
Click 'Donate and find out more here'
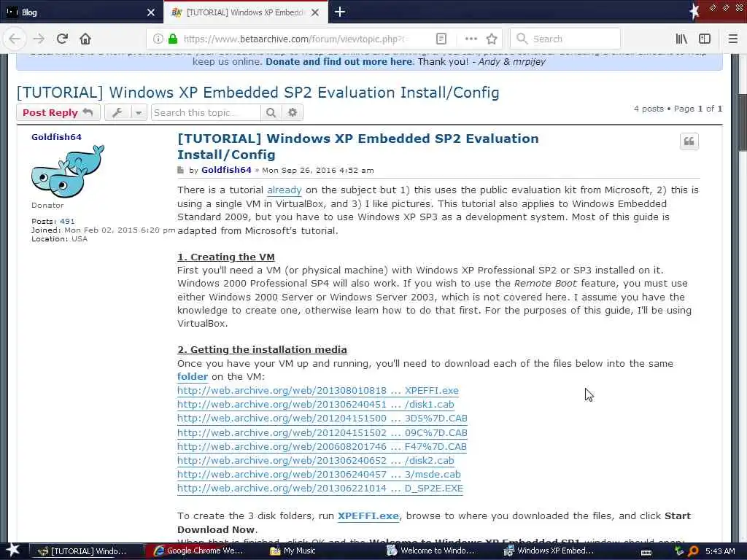coord(338,61)
